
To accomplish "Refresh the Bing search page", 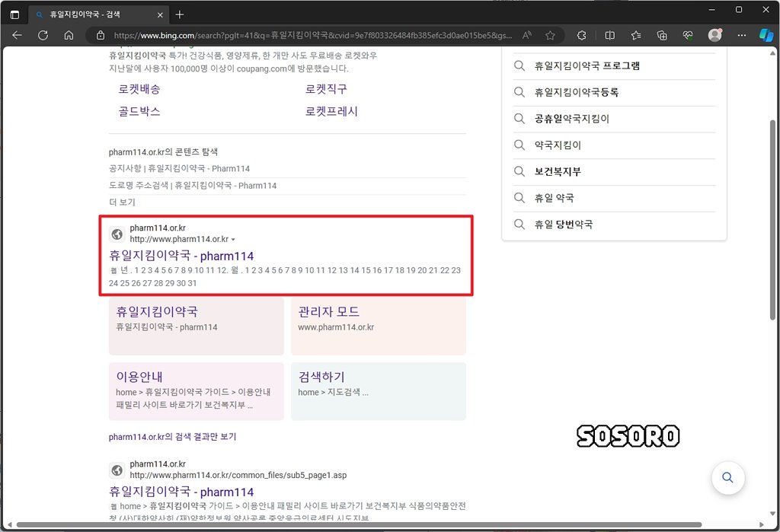I will (43, 35).
